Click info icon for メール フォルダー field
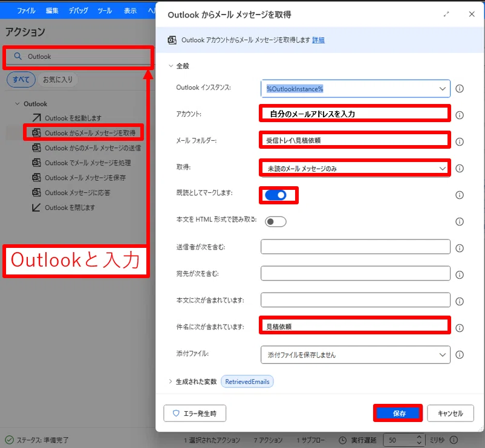The image size is (485, 448). pyautogui.click(x=460, y=141)
